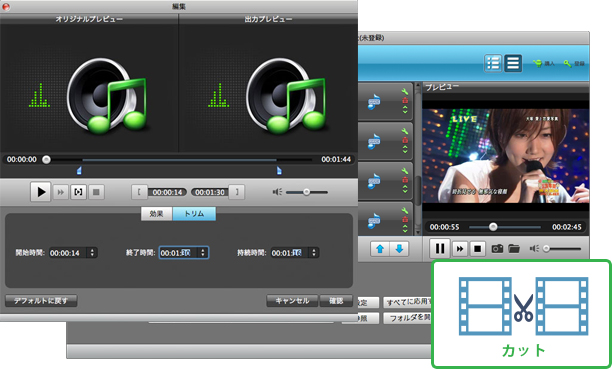Click the 00:01:44 total time label

point(336,159)
